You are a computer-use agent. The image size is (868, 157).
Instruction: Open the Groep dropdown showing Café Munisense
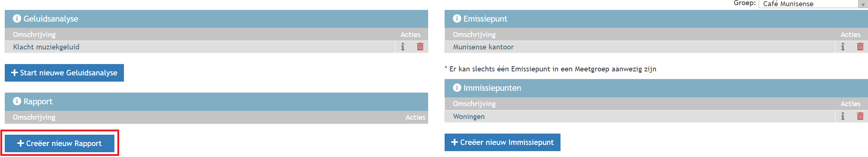coord(809,4)
